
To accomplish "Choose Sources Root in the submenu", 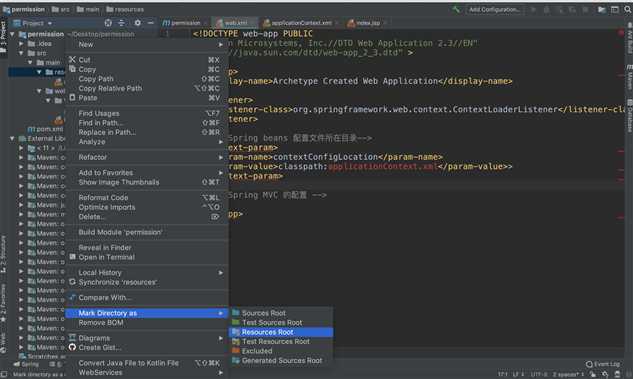I will [281, 313].
